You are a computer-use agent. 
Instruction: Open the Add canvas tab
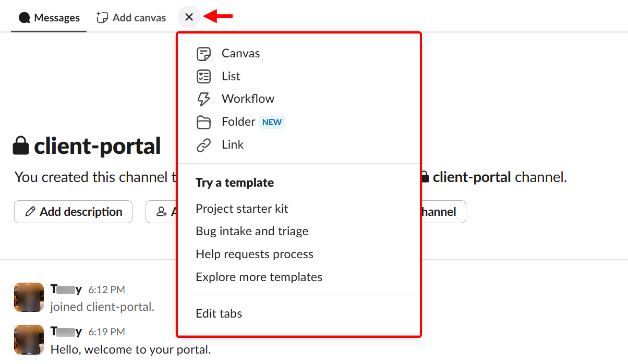point(130,17)
